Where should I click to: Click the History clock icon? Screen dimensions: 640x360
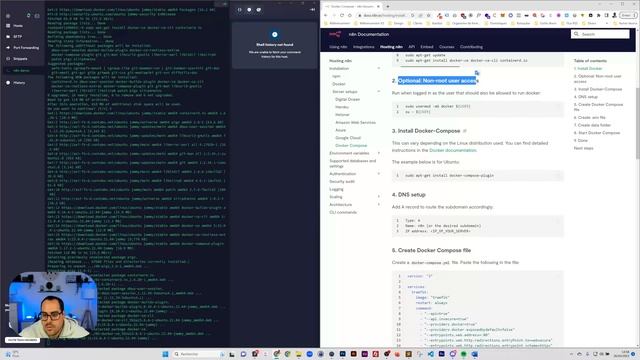8,83
